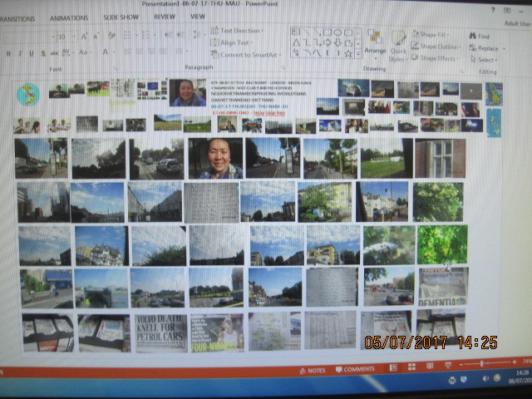Toggle Strikethrough (abc) formatting
This screenshot has width=532, height=399.
click(54, 53)
